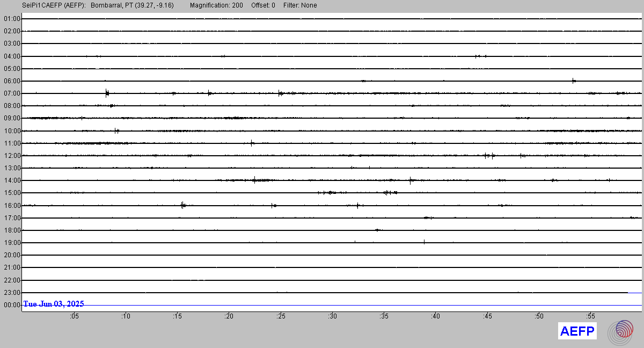This screenshot has width=644, height=348.
Task: Select the 16:00 hour label
Action: 12,206
